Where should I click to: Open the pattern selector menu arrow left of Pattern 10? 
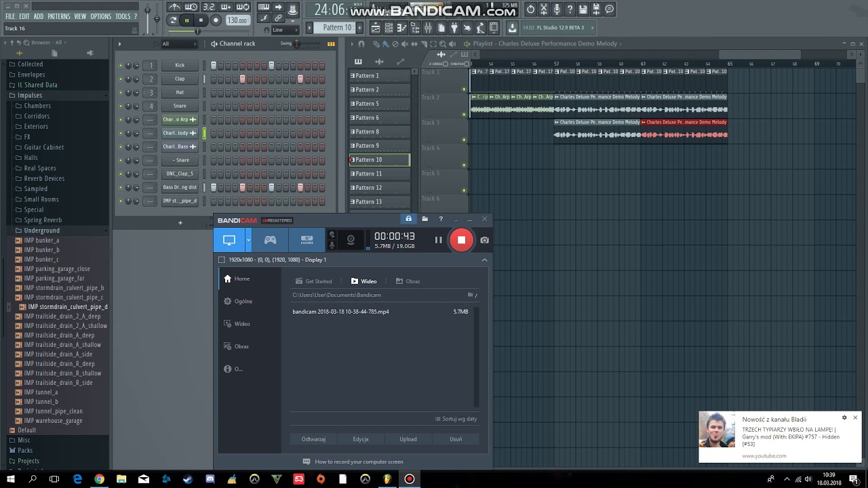coord(309,27)
